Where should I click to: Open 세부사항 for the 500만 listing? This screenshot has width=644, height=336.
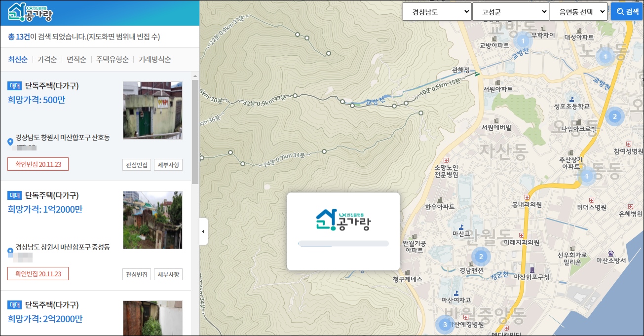click(168, 165)
